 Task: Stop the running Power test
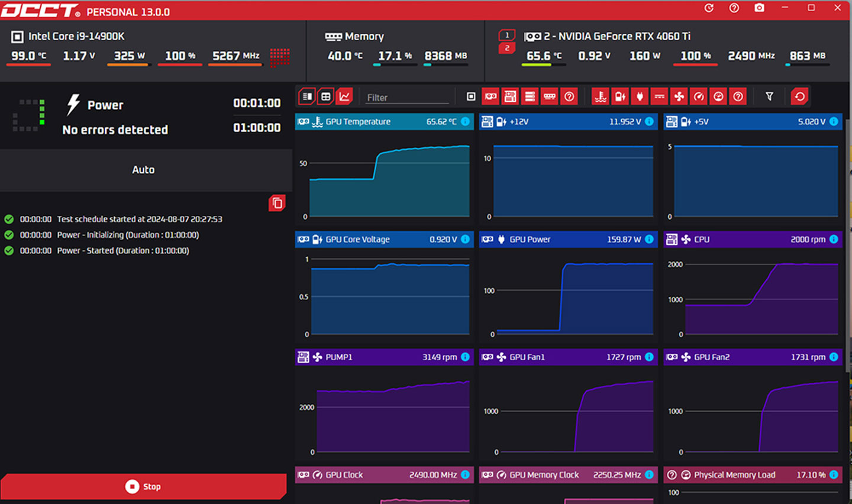(x=143, y=486)
